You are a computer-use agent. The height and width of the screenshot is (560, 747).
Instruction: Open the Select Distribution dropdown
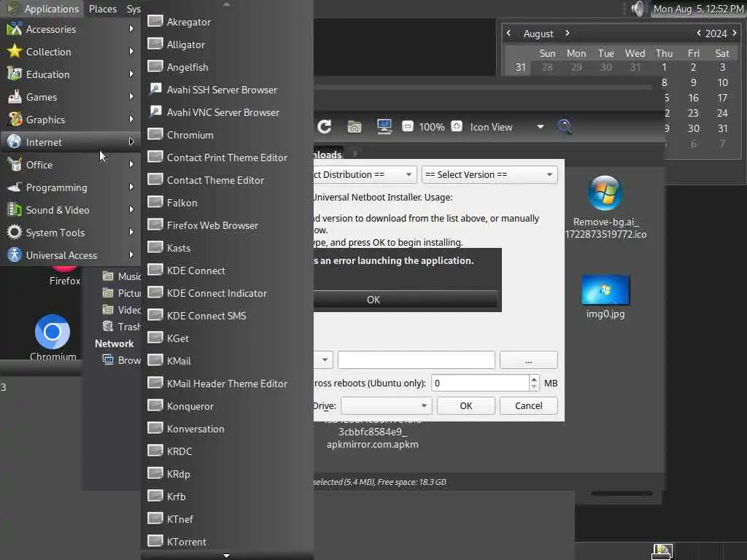(x=365, y=174)
